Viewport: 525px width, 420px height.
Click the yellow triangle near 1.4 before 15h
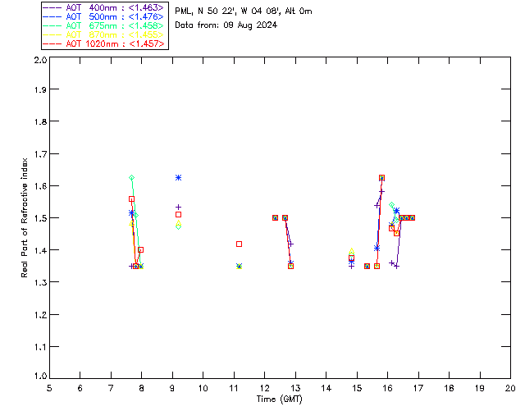click(351, 251)
